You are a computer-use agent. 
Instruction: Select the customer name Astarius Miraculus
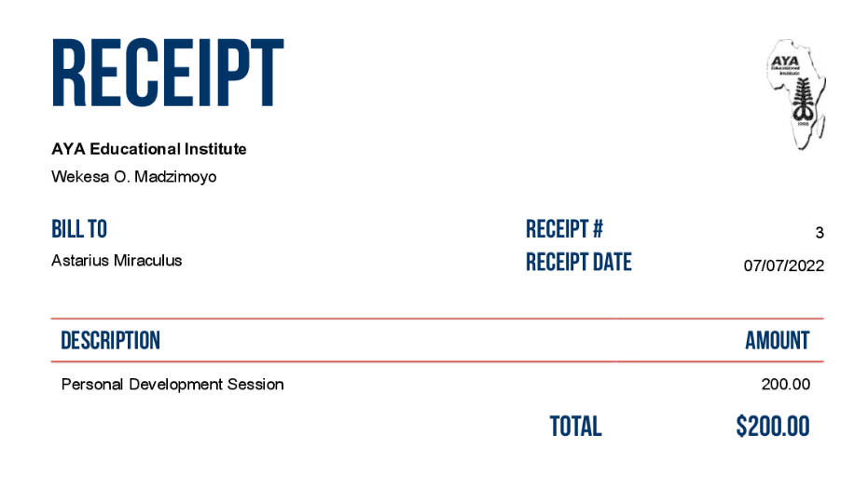117,261
